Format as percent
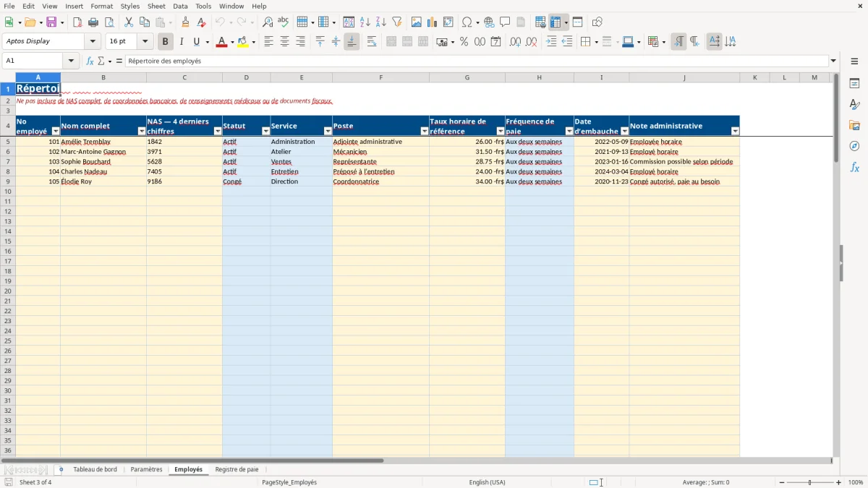 point(464,42)
